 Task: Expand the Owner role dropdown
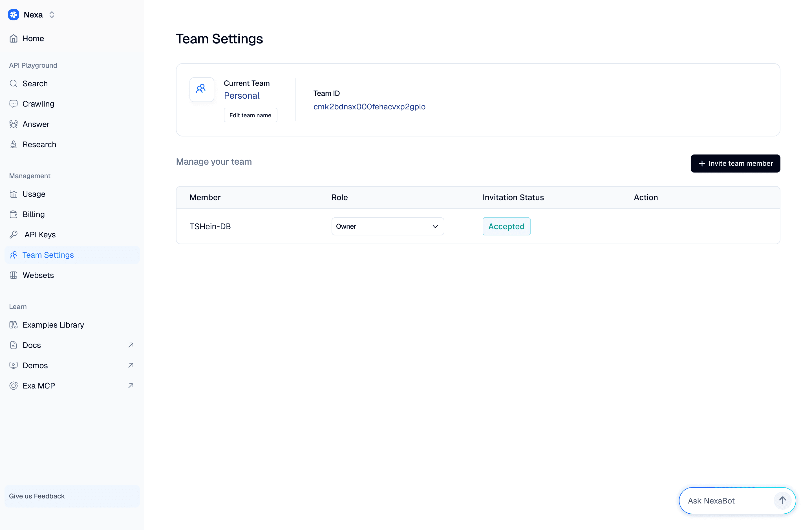[387, 226]
